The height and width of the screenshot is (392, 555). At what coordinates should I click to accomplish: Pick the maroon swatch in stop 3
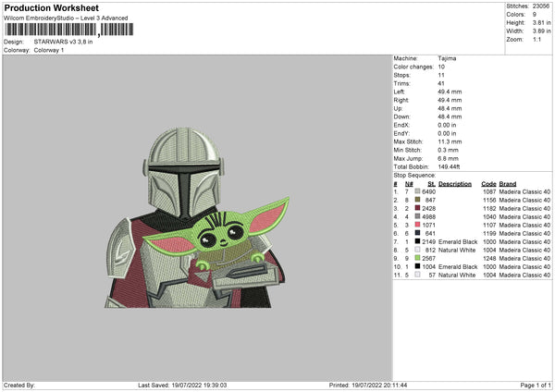[x=417, y=208]
